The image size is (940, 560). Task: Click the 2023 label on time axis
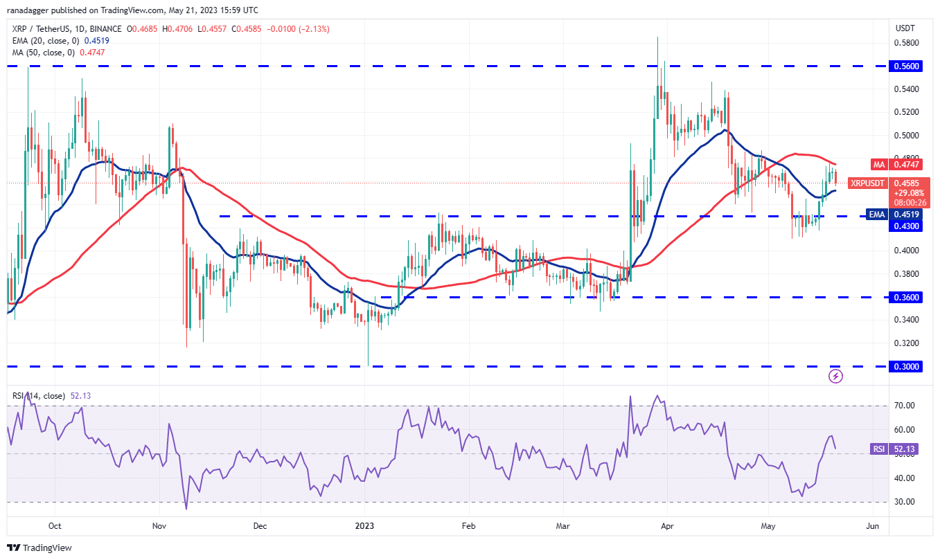coord(364,526)
